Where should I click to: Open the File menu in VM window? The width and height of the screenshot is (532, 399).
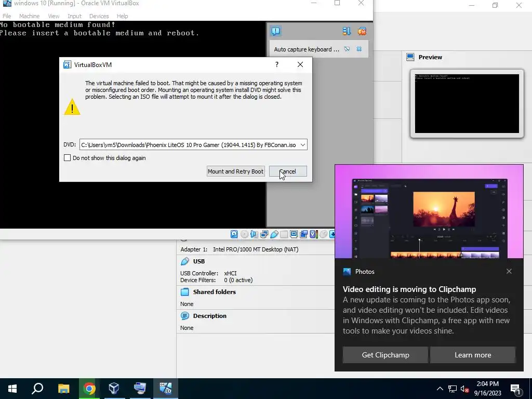[7, 16]
